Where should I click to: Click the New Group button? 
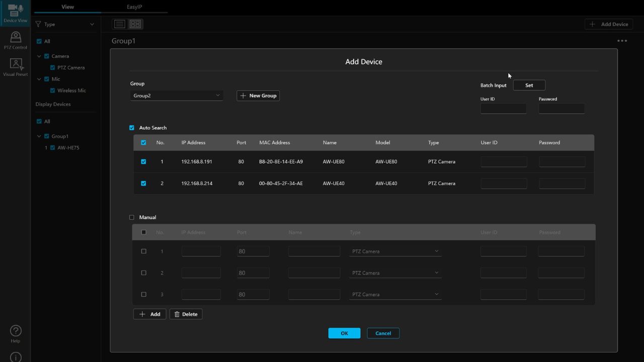[258, 96]
